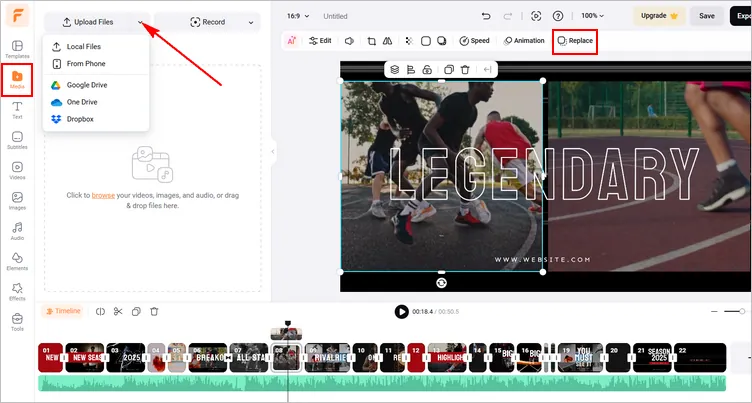This screenshot has height=403, width=752.
Task: Click the timeline zoom slider handle
Action: point(742,311)
